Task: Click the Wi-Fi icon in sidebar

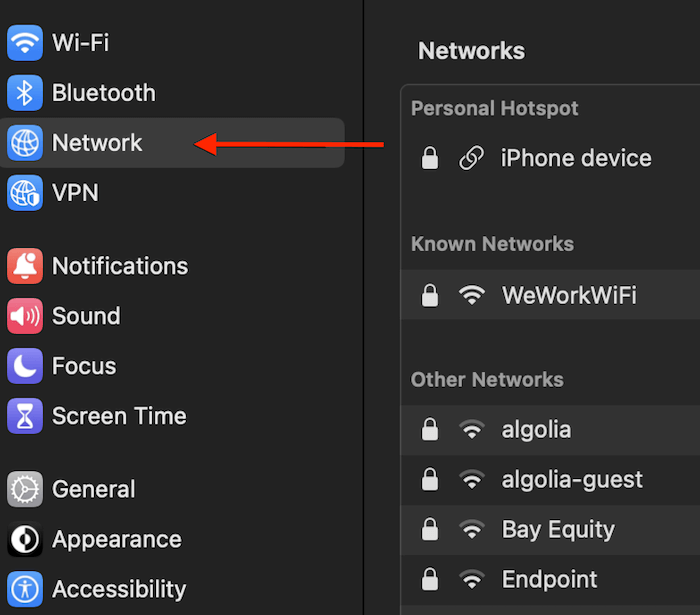Action: click(25, 43)
